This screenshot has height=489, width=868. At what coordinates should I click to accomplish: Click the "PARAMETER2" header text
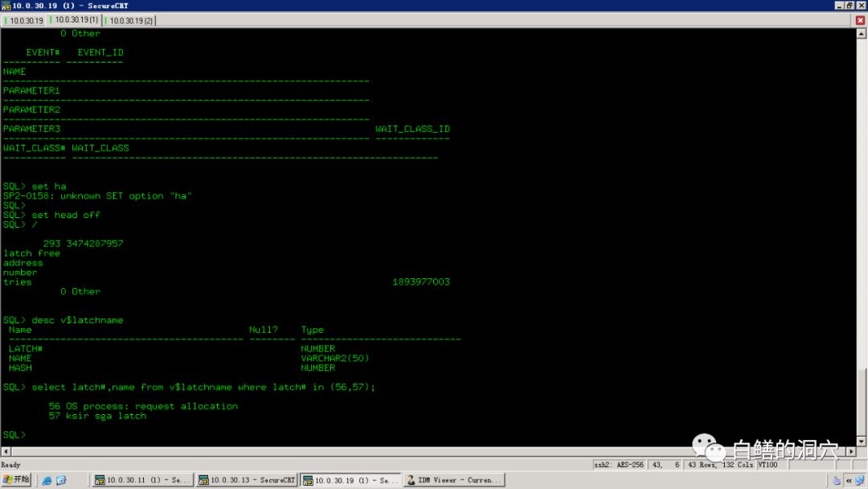31,109
